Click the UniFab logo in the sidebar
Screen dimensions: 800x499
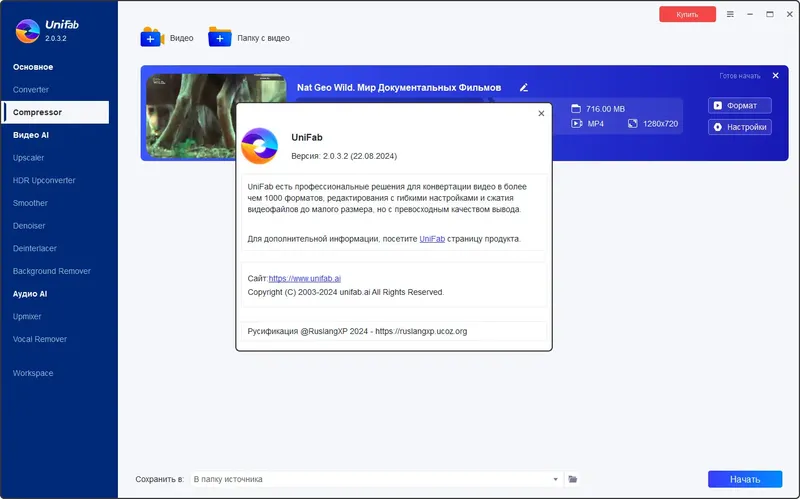tap(28, 31)
